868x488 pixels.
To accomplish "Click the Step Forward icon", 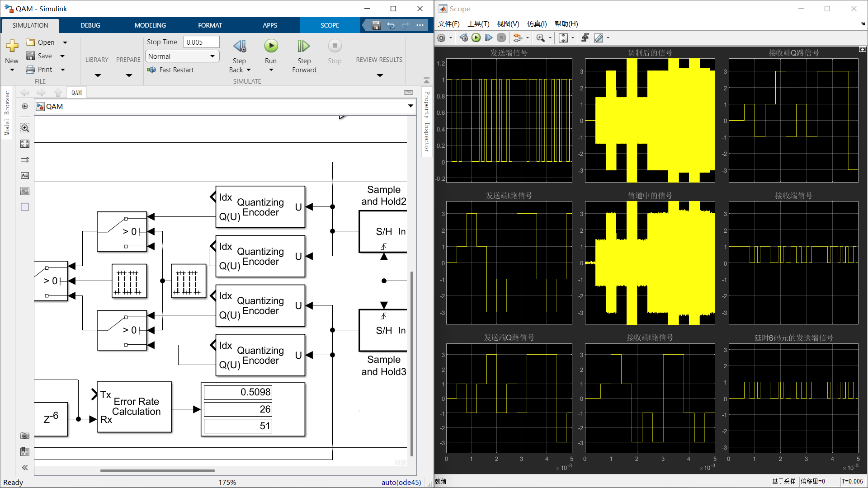I will click(x=303, y=46).
